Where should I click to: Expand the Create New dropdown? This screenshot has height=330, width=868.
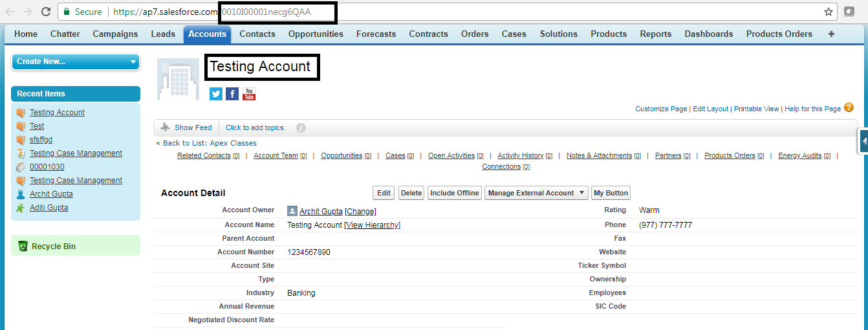pos(76,61)
